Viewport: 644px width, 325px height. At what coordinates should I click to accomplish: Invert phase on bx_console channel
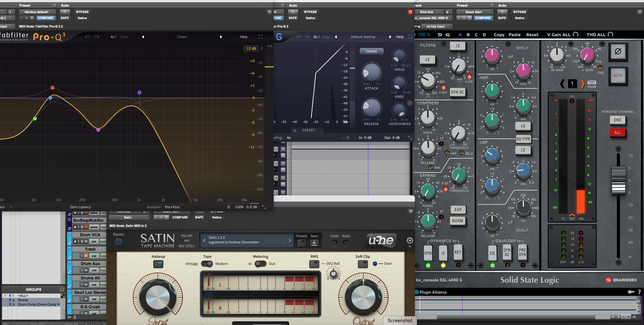coord(618,52)
